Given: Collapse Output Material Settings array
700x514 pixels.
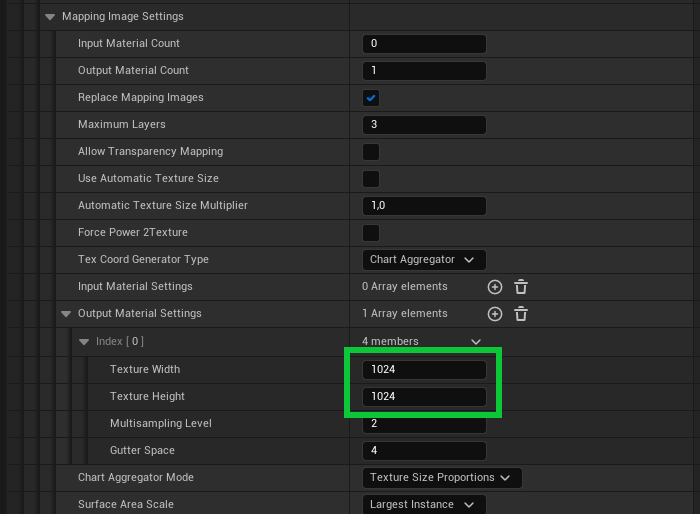Looking at the screenshot, I should [66, 314].
